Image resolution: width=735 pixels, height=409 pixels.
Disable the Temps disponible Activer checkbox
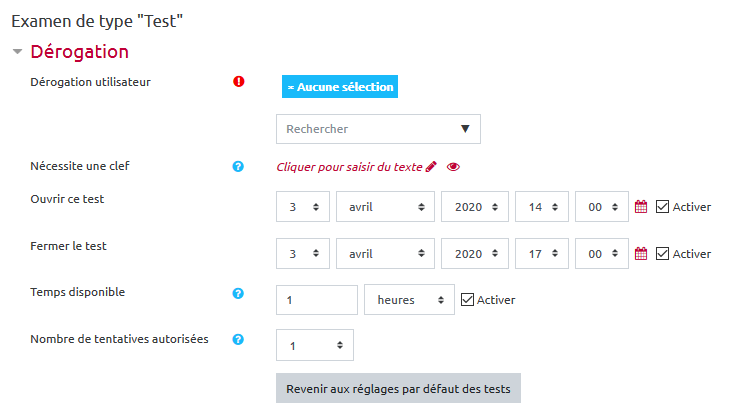tap(467, 299)
